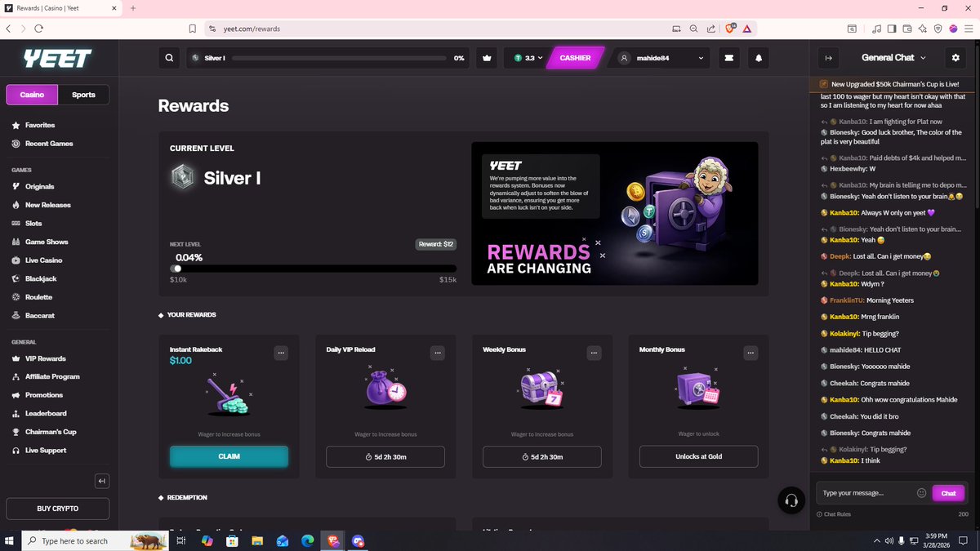Open the ticket icon in the header
Viewport: 980px width, 551px height.
(x=728, y=58)
